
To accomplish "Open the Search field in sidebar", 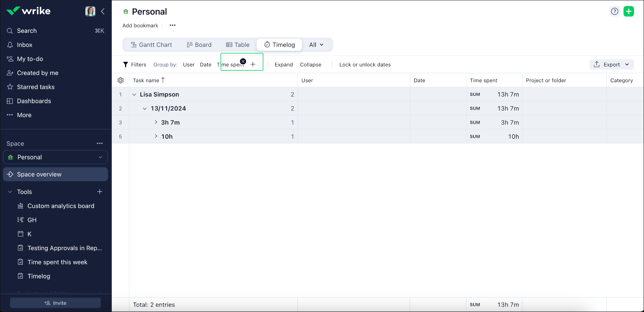I will tap(27, 31).
